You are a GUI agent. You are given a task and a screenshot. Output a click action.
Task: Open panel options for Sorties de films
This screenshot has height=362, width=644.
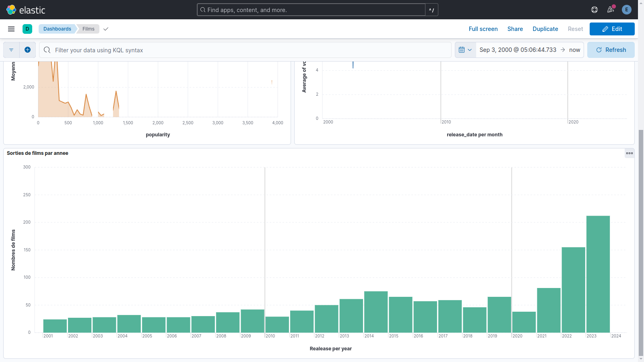pyautogui.click(x=630, y=153)
